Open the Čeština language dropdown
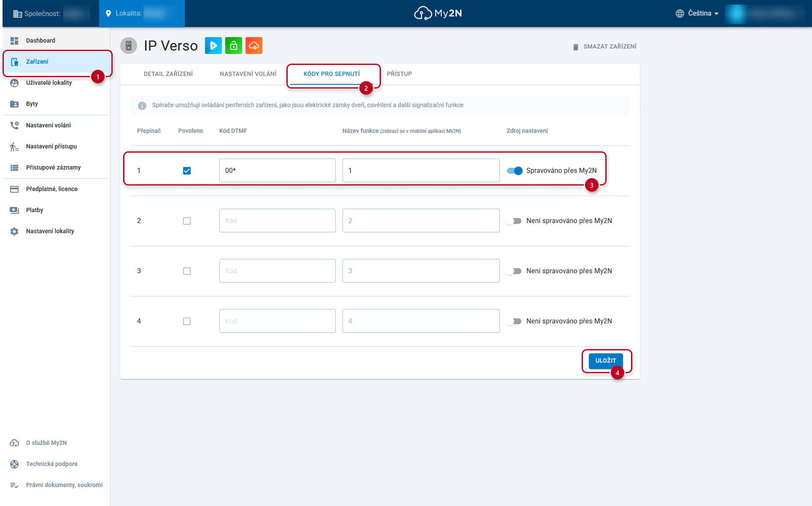812x506 pixels. click(697, 13)
